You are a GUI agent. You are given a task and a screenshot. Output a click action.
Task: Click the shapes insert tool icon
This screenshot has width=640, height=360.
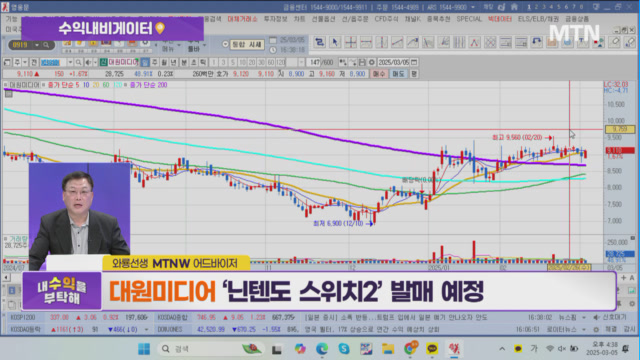tap(598, 42)
